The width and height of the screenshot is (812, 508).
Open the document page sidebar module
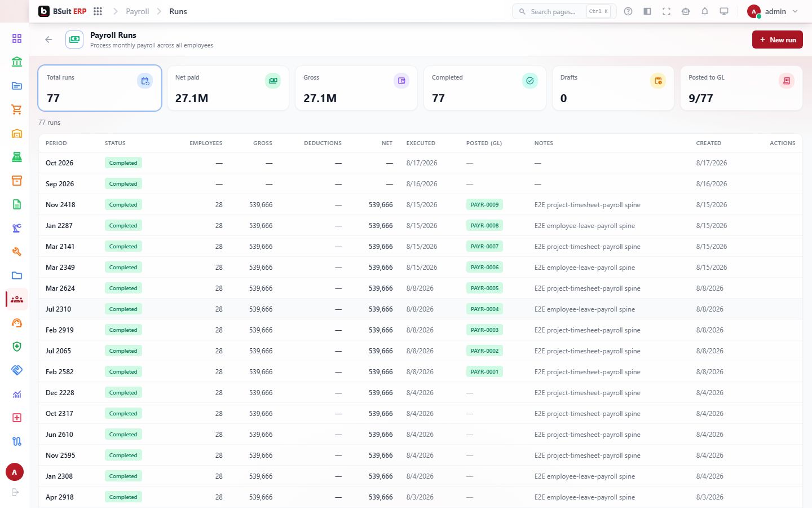17,204
